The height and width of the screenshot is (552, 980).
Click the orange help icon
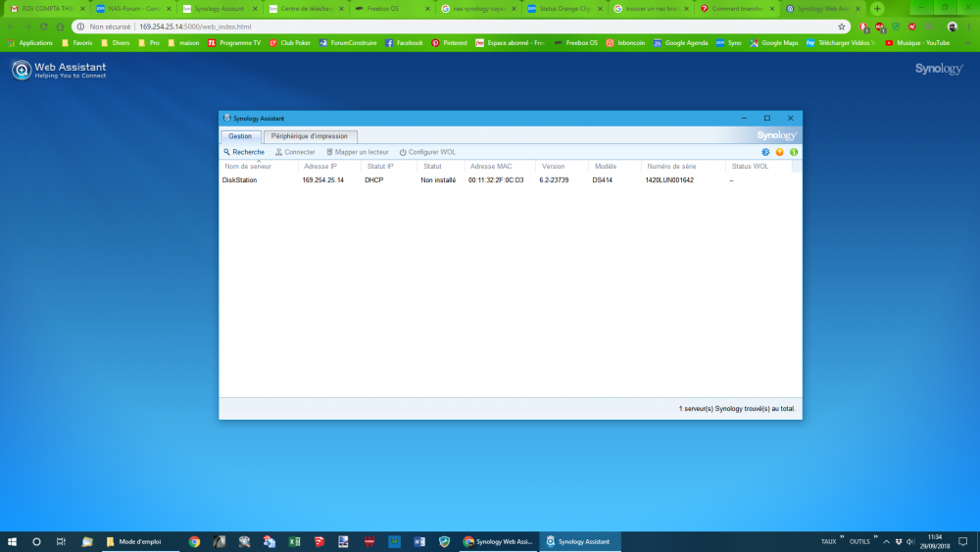(x=779, y=152)
